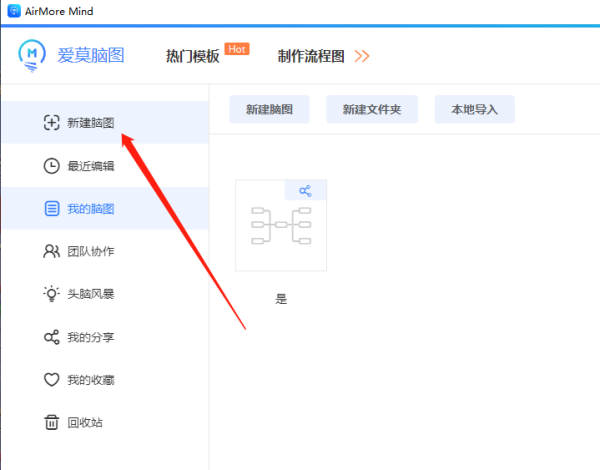The image size is (600, 470).
Task: Click the lightbulb icon beside 头脑风暴
Action: click(51, 294)
